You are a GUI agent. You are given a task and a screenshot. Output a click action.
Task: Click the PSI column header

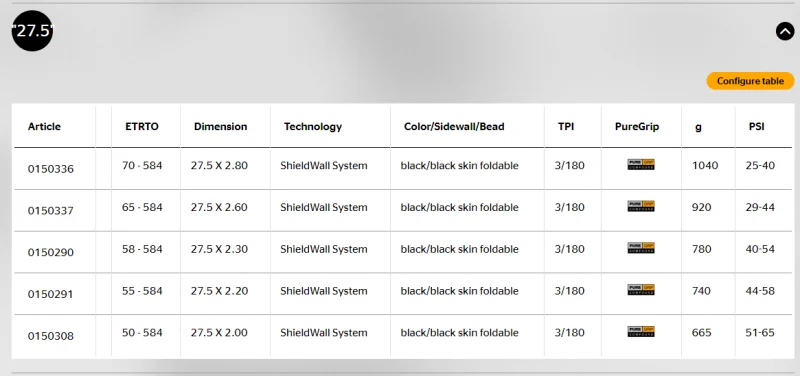tap(757, 127)
